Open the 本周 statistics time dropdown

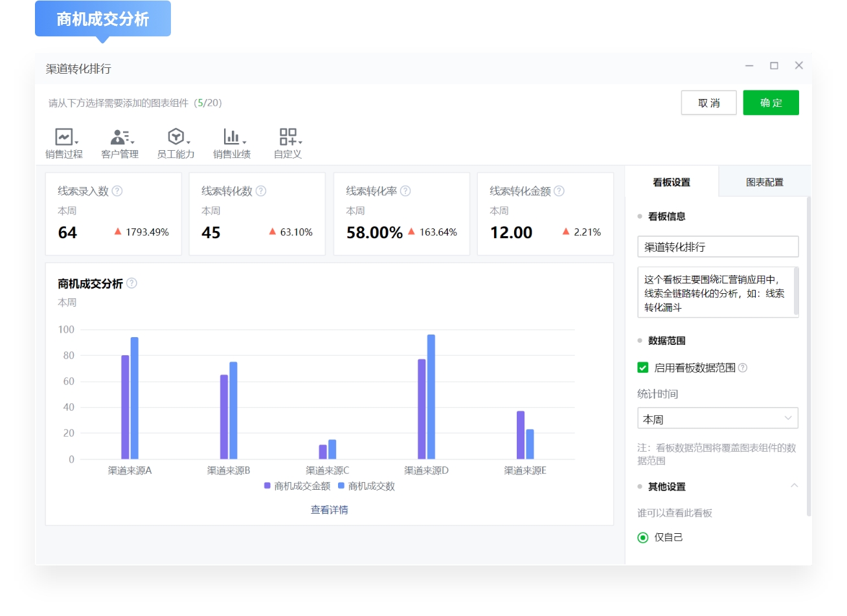717,418
